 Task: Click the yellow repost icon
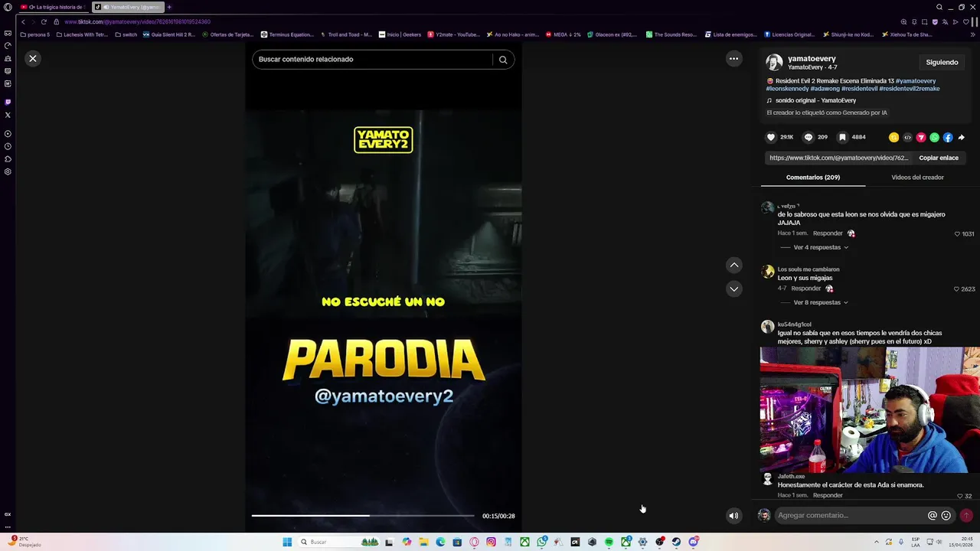(x=893, y=138)
